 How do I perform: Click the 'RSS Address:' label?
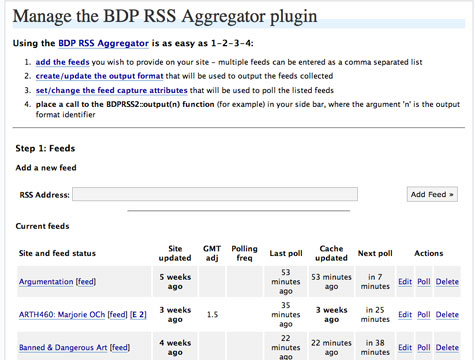(44, 195)
